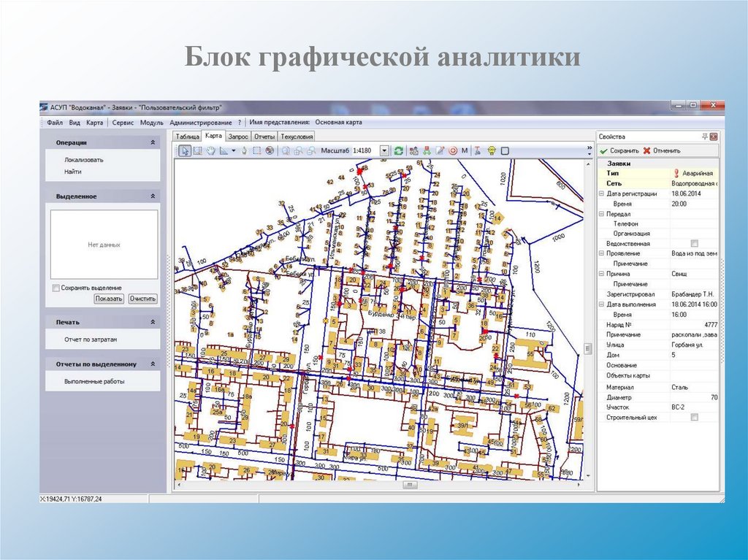Click the buildings layer icon after refresh
Viewport: 748px width, 560px height.
tap(413, 150)
